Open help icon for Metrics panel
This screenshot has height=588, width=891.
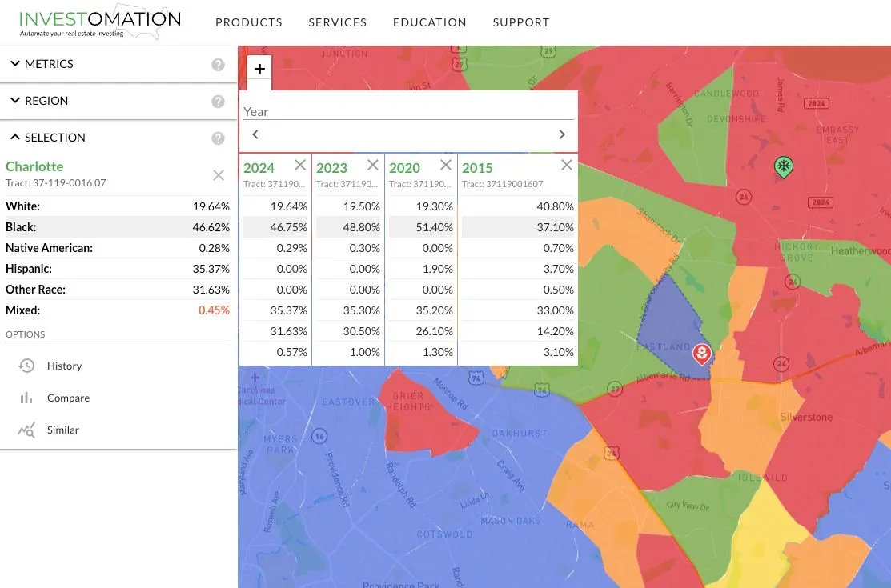click(x=219, y=65)
